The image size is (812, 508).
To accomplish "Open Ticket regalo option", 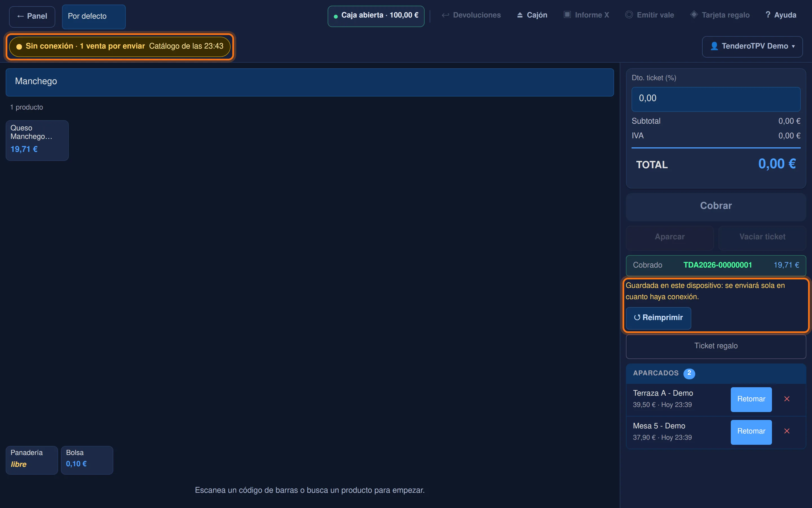I will click(x=716, y=346).
